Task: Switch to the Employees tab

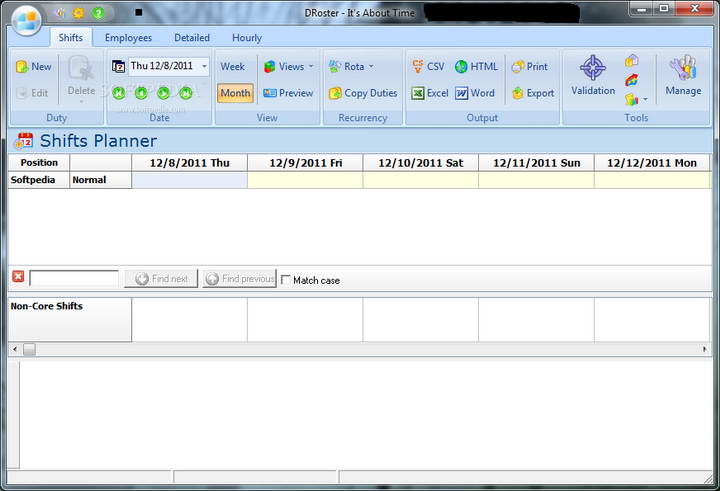Action: 128,38
